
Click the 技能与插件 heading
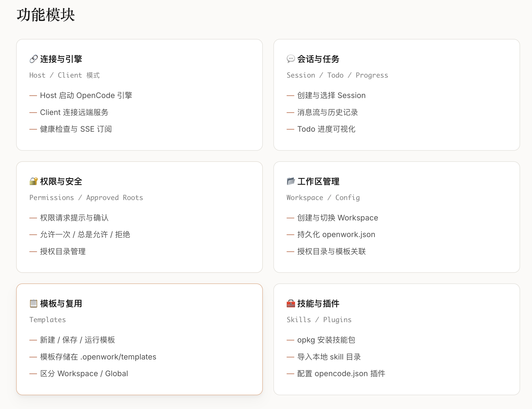tap(318, 303)
